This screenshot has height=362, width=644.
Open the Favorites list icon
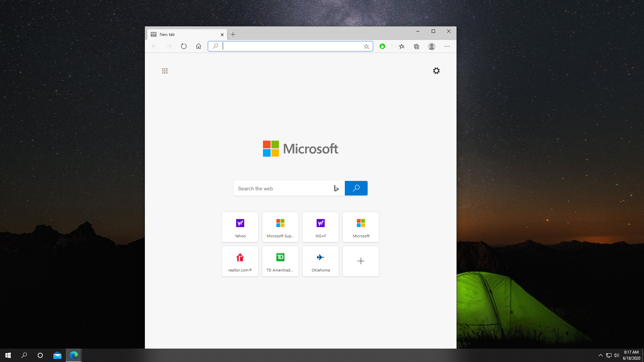point(402,46)
